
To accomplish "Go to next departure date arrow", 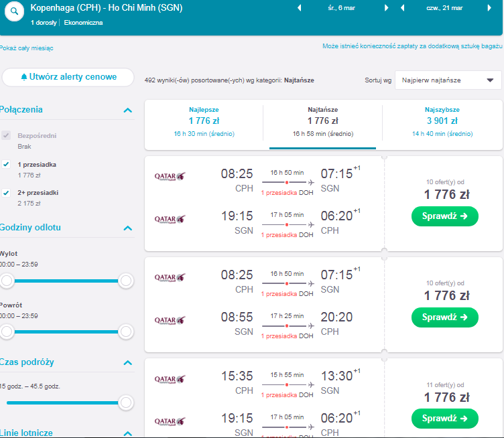I will point(386,8).
